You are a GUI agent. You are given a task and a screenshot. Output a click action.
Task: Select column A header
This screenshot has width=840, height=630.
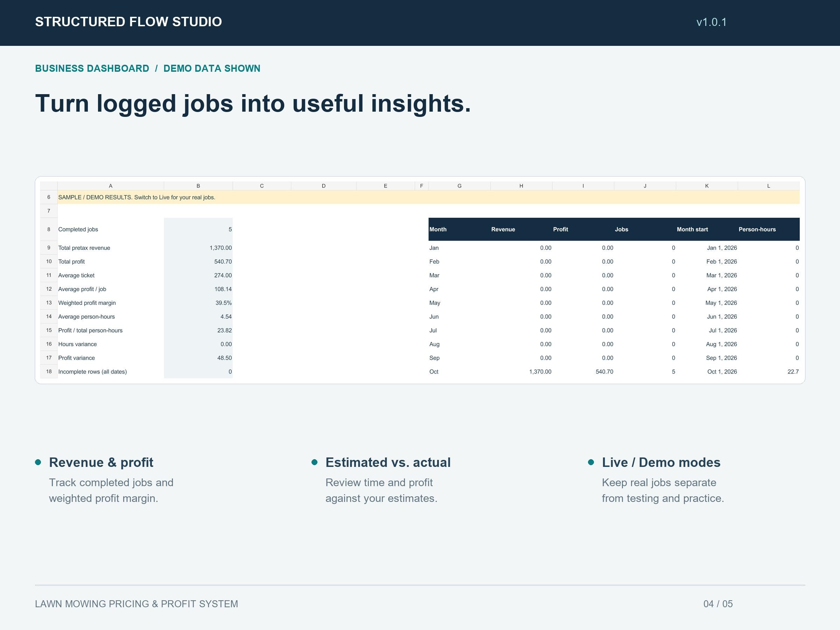(x=111, y=186)
